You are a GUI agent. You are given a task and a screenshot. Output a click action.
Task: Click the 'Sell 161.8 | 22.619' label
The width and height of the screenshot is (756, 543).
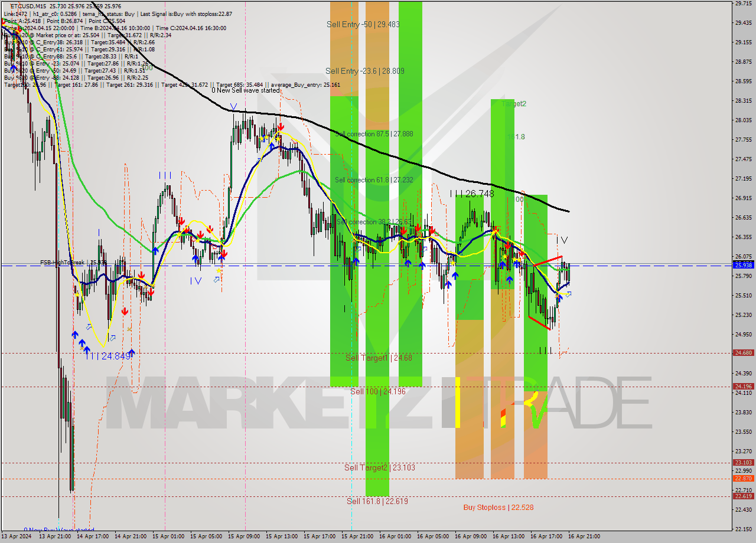377,501
